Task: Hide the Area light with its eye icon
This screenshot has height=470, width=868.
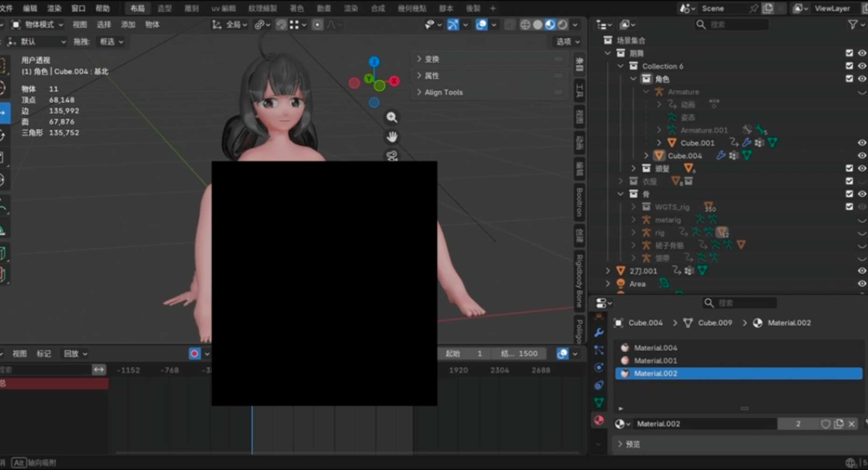Action: point(862,283)
